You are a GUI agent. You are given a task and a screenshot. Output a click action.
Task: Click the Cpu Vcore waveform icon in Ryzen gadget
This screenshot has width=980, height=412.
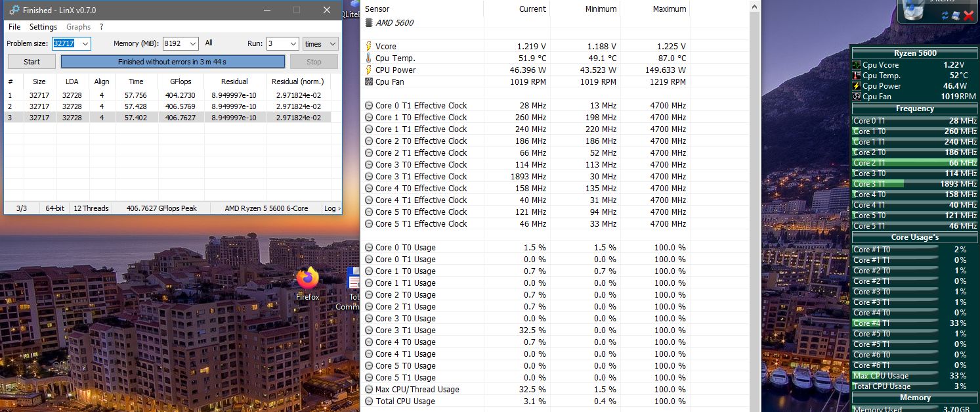coord(857,65)
